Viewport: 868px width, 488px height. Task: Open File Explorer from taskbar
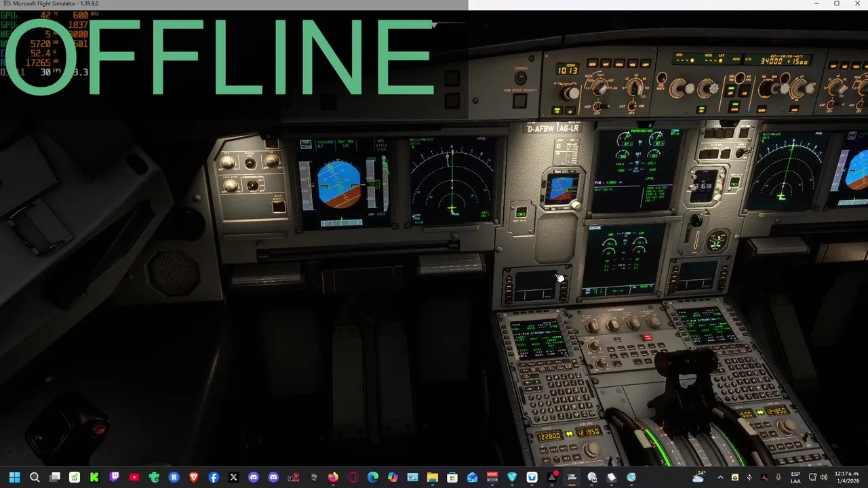coord(432,477)
